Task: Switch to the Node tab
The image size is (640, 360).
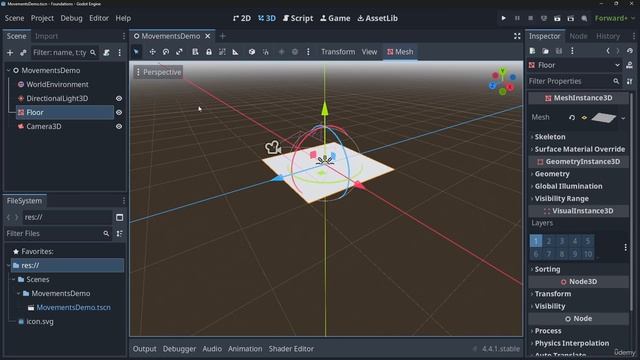Action: [578, 36]
